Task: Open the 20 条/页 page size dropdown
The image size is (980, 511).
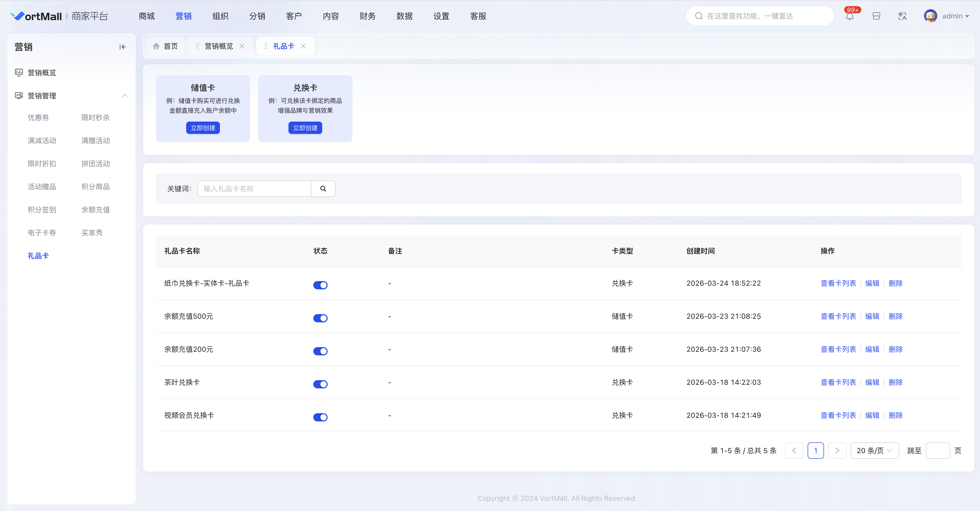Action: tap(874, 451)
